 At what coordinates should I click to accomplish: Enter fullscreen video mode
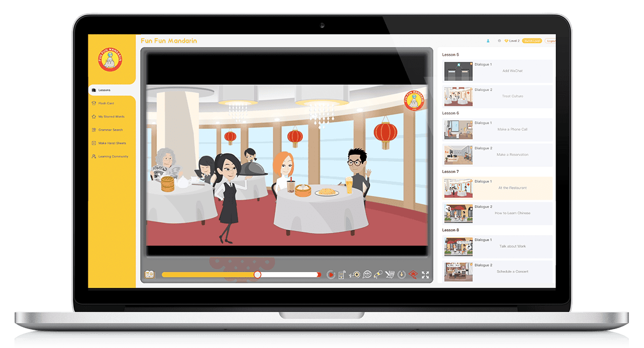coord(425,275)
